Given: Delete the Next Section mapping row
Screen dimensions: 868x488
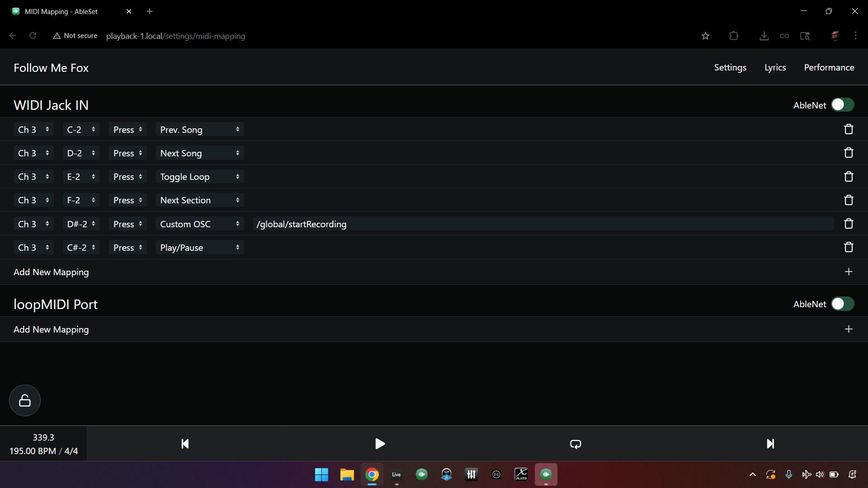Looking at the screenshot, I should [849, 200].
